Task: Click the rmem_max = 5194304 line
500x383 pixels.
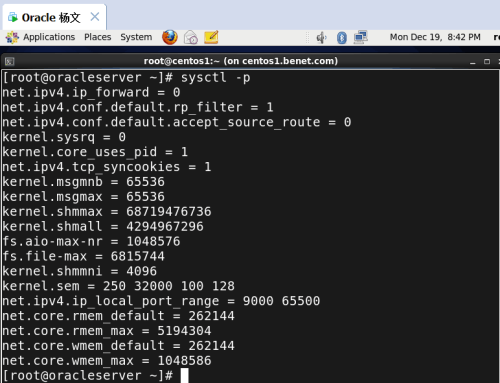Action: 107,331
